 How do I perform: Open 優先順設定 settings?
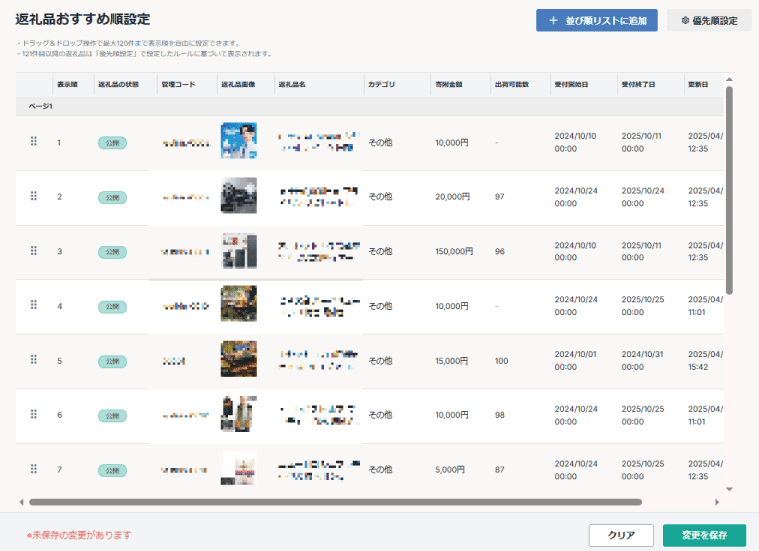[709, 20]
